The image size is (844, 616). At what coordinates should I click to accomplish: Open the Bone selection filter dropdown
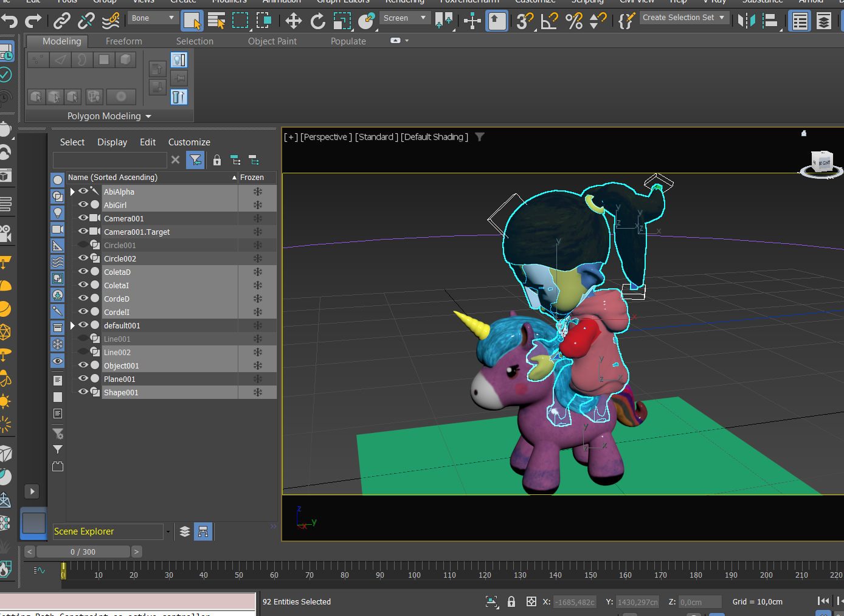click(x=153, y=18)
